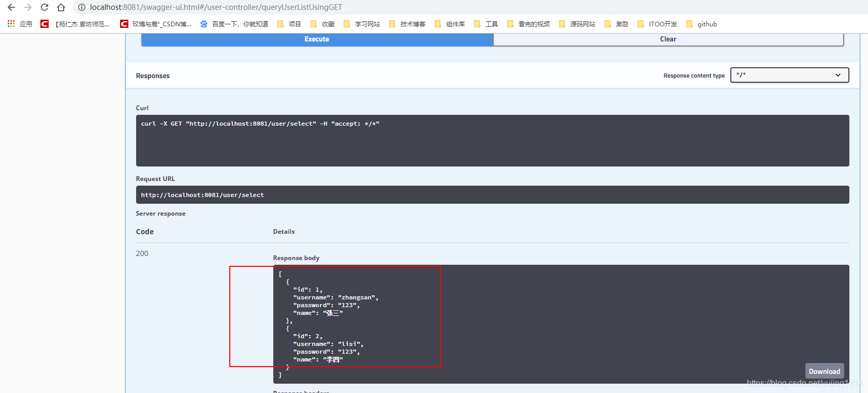
Task: Select the "name": "张三" line
Action: [x=318, y=313]
